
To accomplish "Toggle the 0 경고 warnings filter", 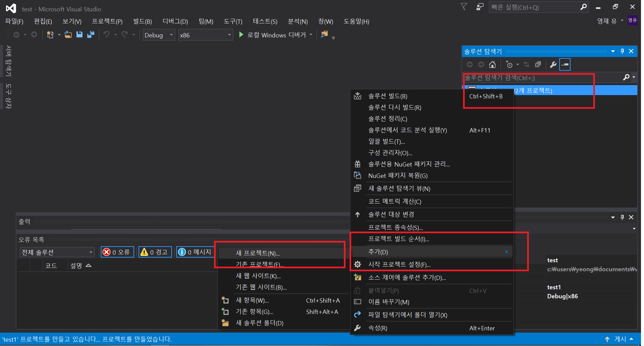I will coord(155,252).
